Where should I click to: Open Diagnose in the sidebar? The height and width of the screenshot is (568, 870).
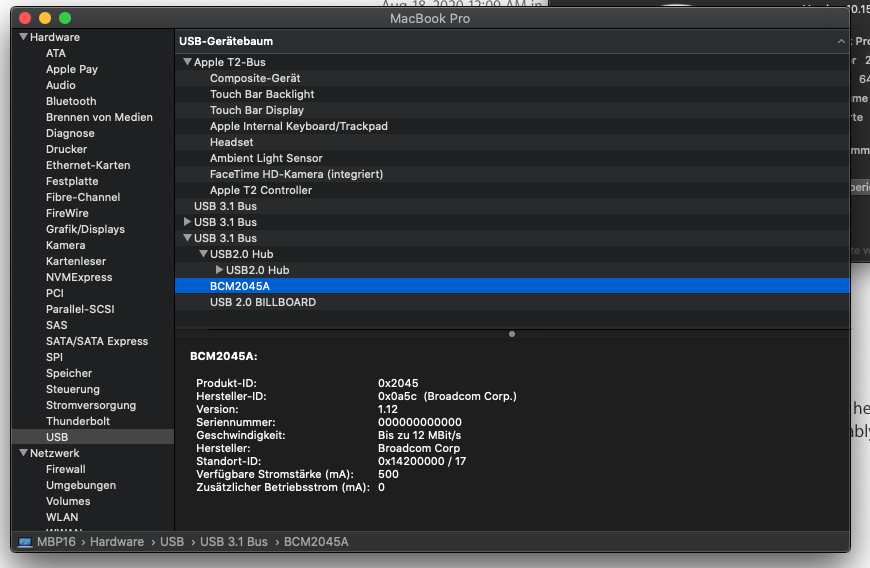70,134
